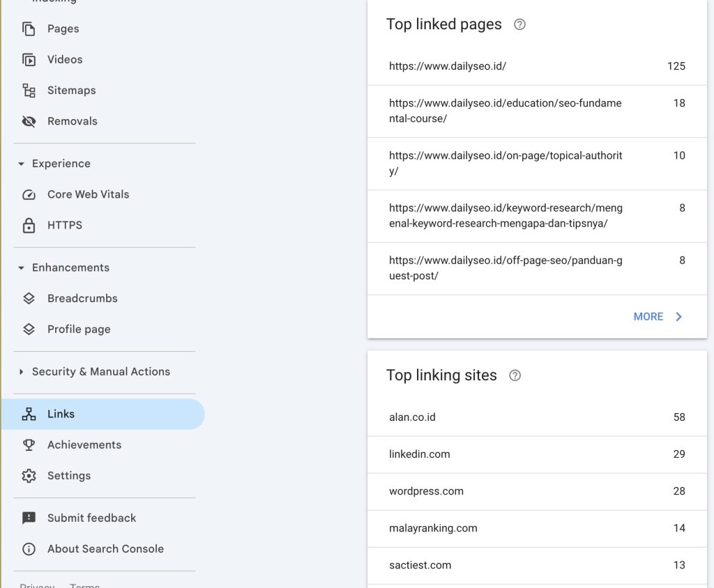The image size is (714, 588).
Task: Click the link count 125
Action: click(676, 66)
